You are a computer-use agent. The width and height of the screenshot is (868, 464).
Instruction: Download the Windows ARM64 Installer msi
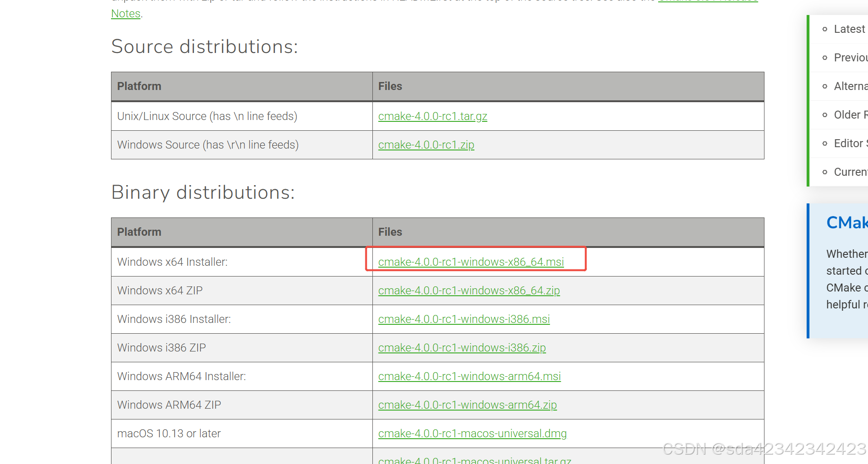[x=469, y=376]
